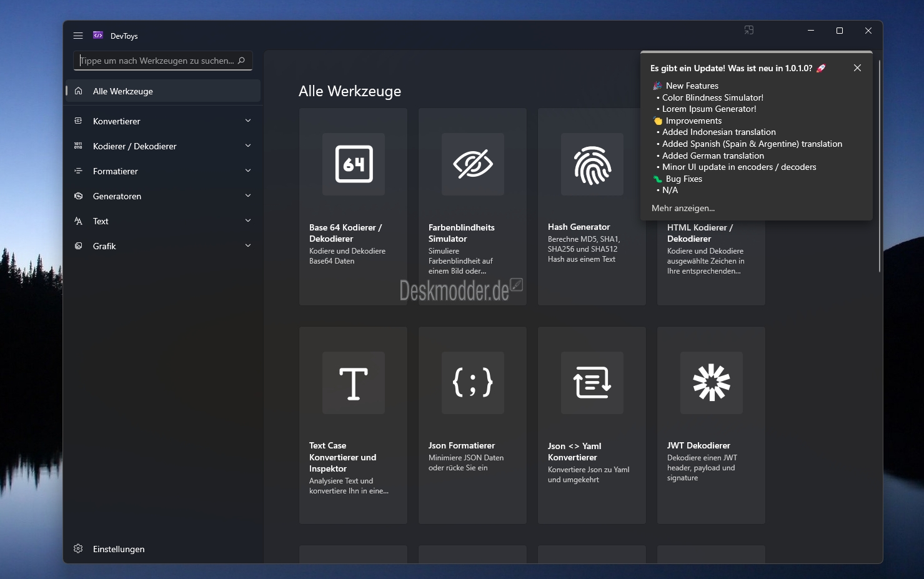Click the Text category letter icon

(78, 221)
